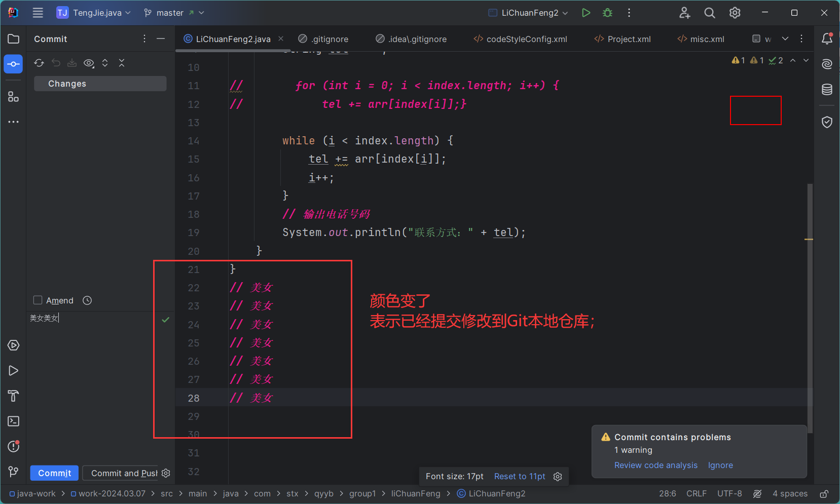Toggle read-only lock in the status bar

click(824, 493)
